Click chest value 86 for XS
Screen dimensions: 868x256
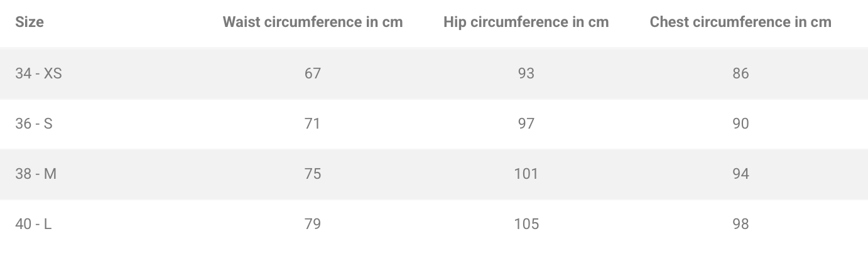coord(741,73)
